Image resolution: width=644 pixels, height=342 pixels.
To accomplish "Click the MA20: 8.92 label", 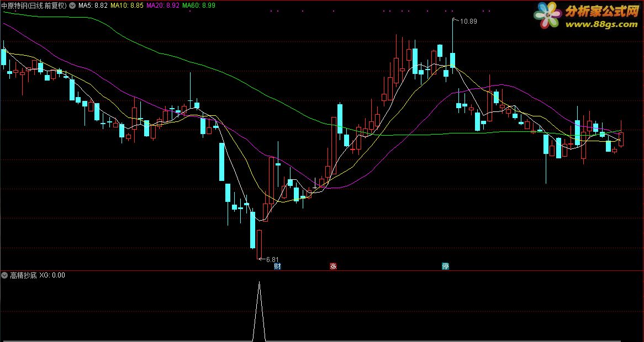I will 163,6.
